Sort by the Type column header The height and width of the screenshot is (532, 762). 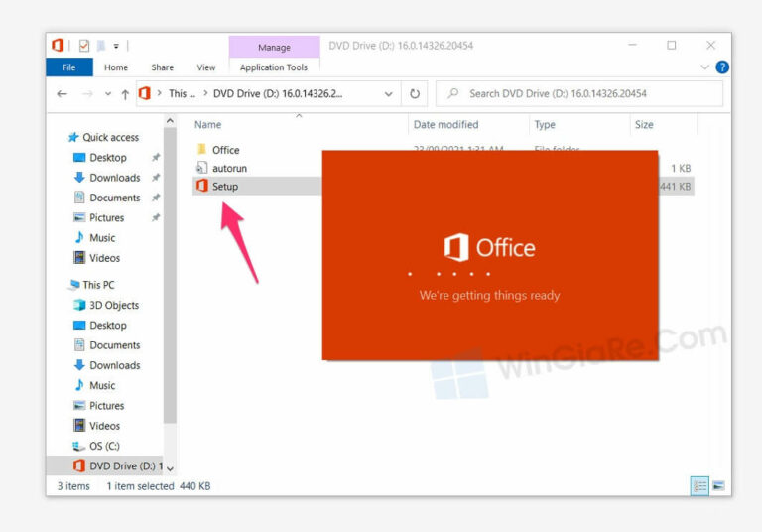pyautogui.click(x=545, y=124)
